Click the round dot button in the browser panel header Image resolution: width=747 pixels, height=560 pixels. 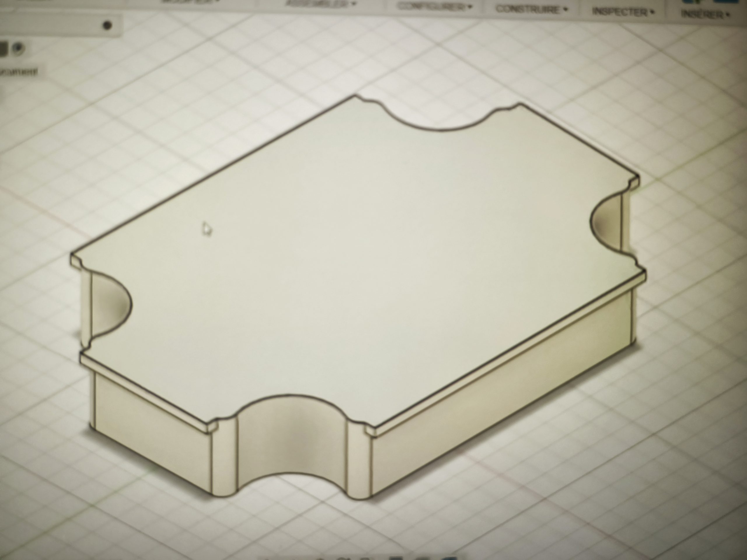[x=107, y=25]
